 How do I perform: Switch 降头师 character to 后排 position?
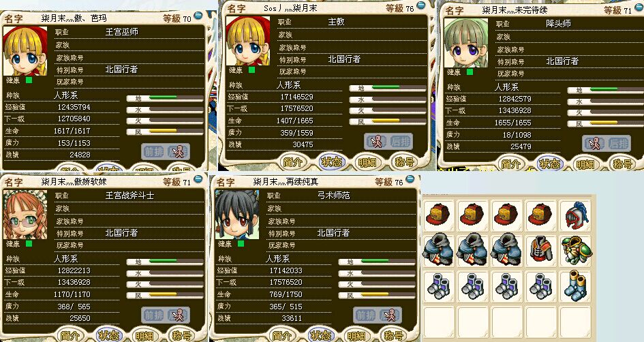coord(618,143)
